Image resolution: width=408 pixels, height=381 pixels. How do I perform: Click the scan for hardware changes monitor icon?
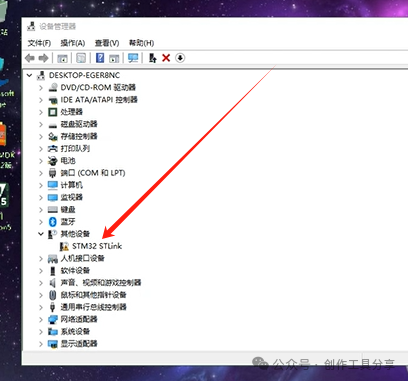click(133, 58)
